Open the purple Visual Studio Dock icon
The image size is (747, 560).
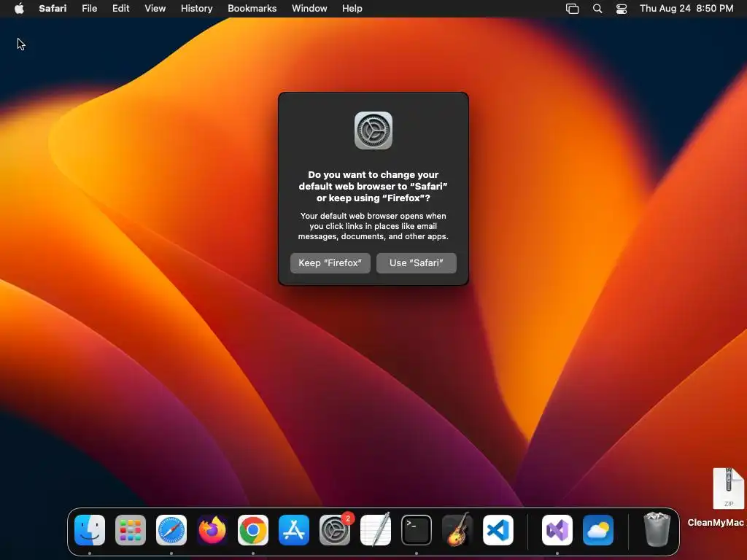coord(557,530)
